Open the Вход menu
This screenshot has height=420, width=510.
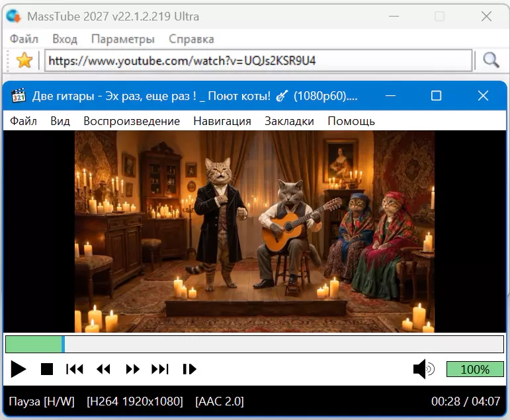tap(65, 39)
